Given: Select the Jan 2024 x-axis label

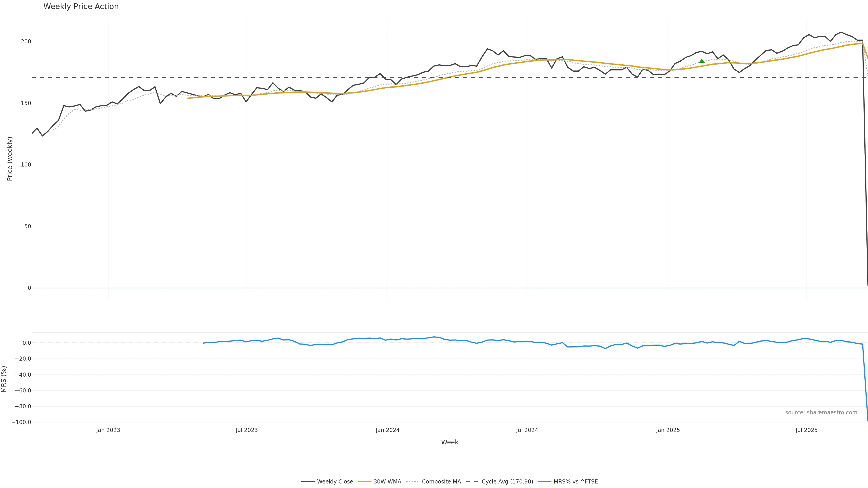Looking at the screenshot, I should (x=387, y=430).
